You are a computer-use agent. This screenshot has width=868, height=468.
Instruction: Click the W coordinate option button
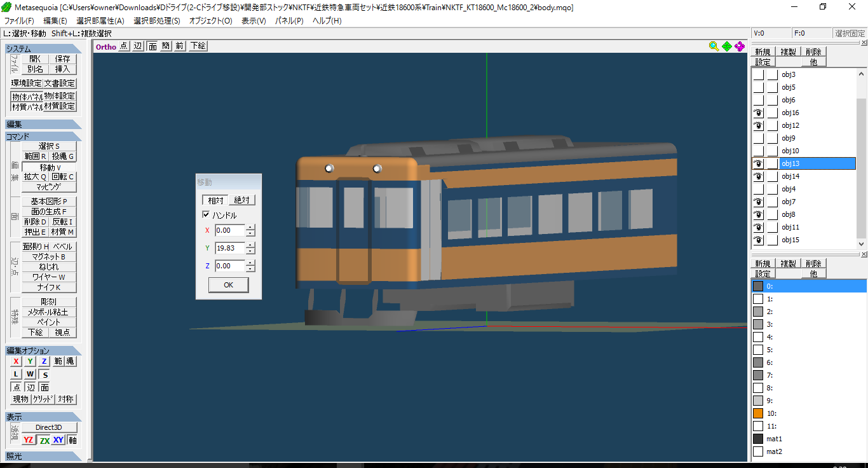pos(30,374)
